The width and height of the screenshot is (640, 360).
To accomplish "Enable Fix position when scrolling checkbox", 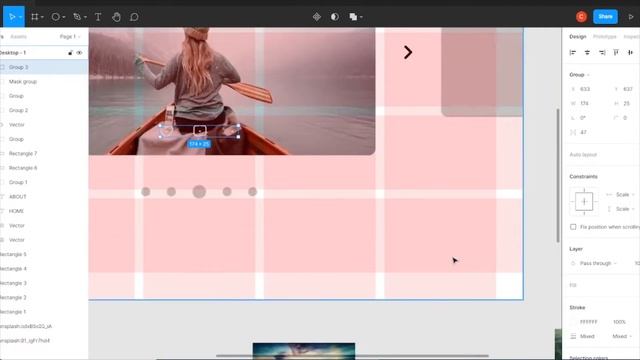I will 573,227.
